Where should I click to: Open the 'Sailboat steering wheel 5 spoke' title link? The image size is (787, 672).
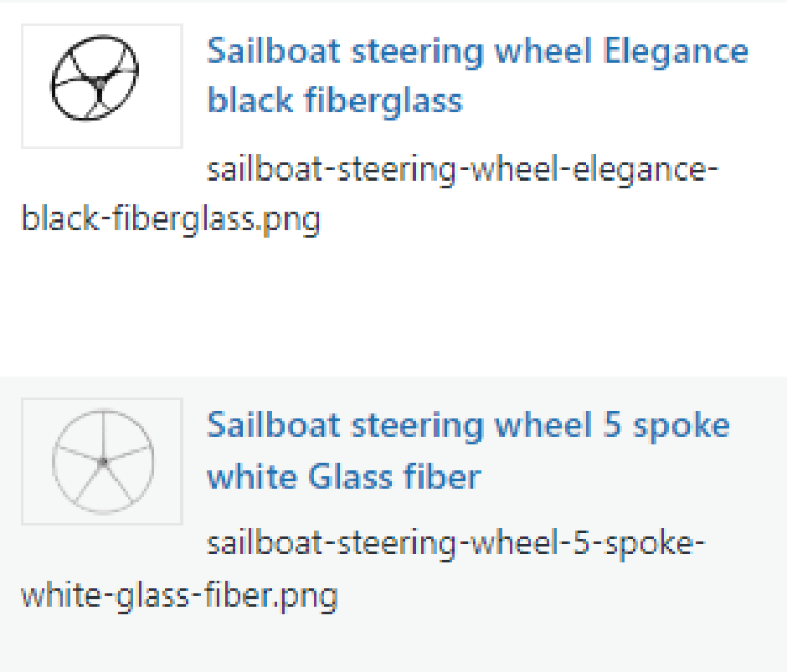point(468,426)
